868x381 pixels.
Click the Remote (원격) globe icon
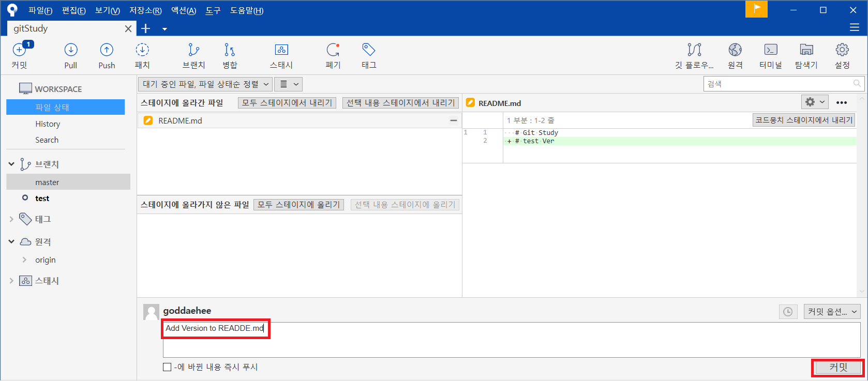[735, 50]
